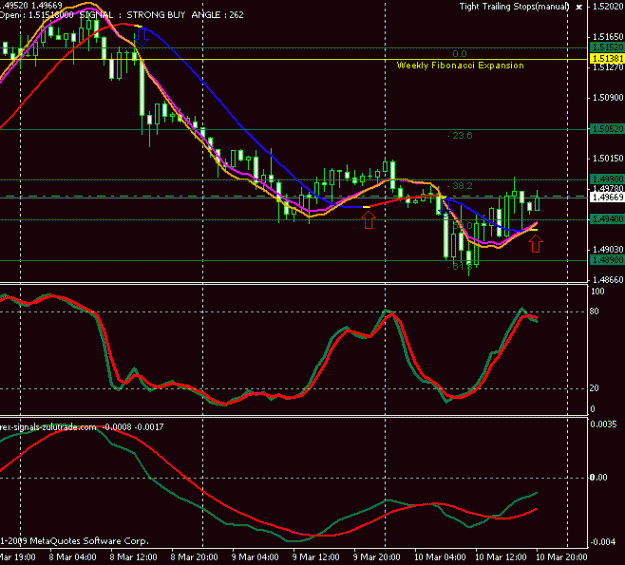
Task: Click the 0.00 zero level on MACD scale
Action: tap(598, 478)
